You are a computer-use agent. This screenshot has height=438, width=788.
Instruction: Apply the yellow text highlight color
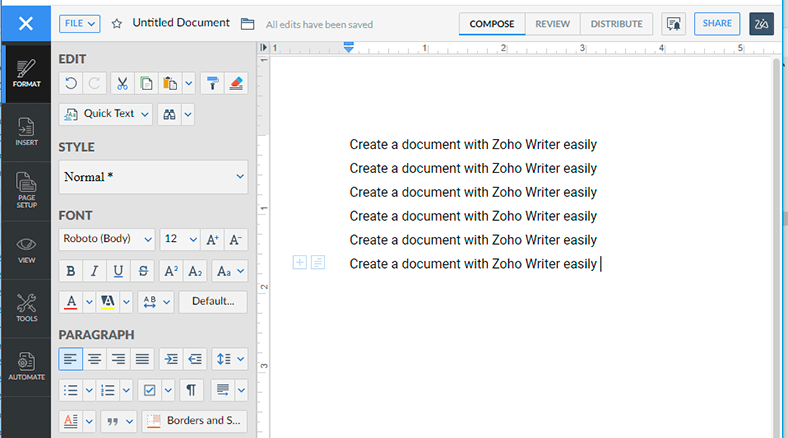[x=108, y=302]
